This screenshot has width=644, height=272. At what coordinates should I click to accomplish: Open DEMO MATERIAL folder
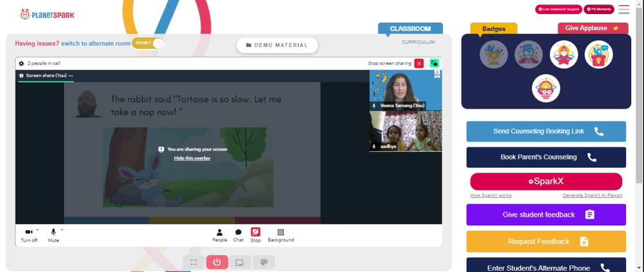(x=277, y=45)
